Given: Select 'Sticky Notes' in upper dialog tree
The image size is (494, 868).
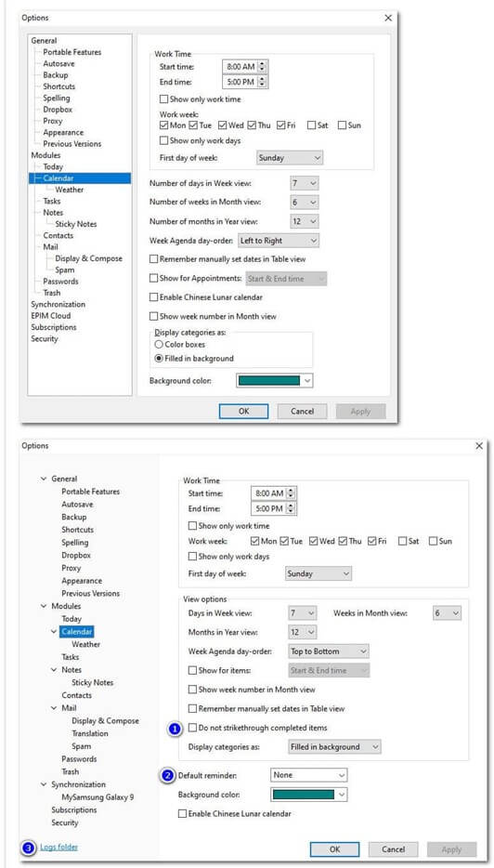Looking at the screenshot, I should click(x=76, y=224).
